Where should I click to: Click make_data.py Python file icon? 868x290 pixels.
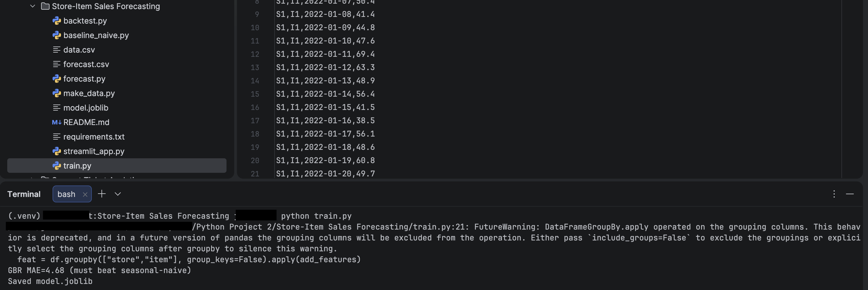pos(56,93)
